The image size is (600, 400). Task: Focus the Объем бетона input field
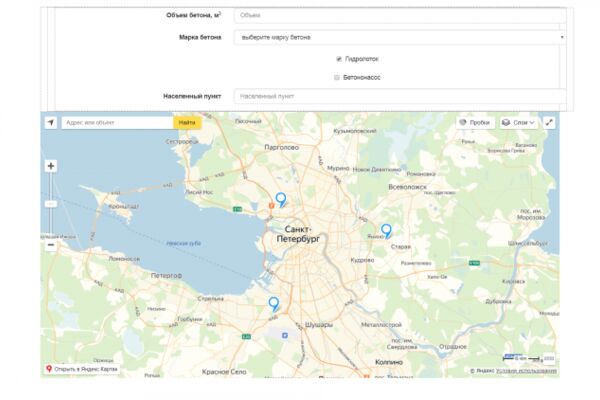400,15
